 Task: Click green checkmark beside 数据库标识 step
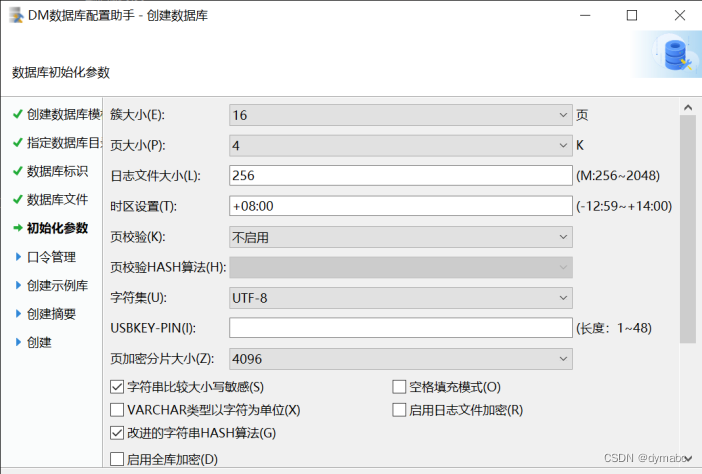17,171
